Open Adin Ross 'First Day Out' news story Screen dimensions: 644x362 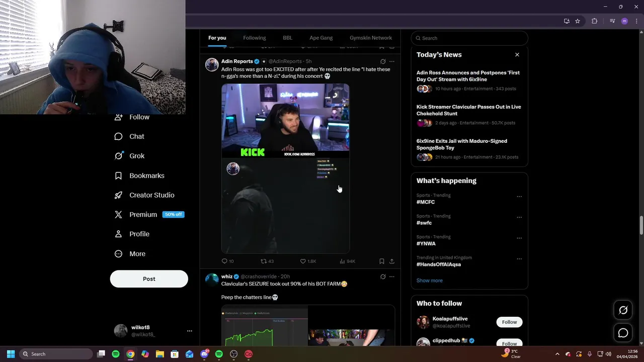pos(468,80)
